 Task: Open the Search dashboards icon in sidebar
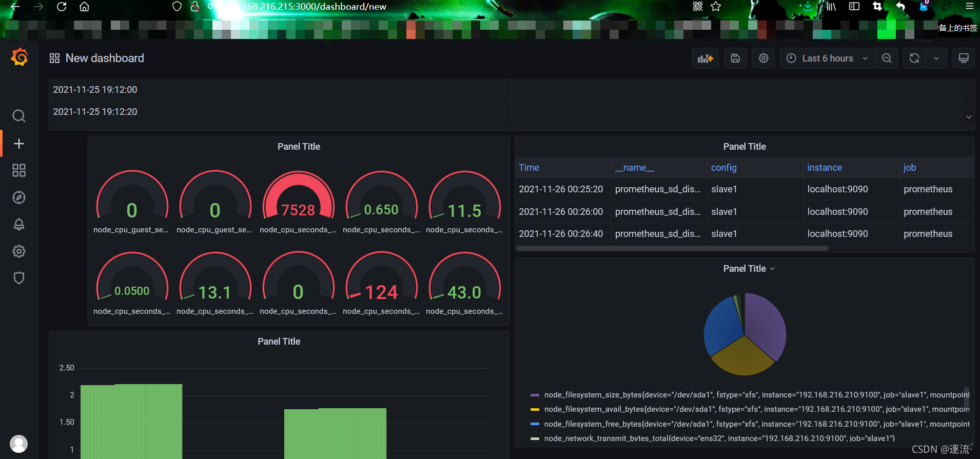tap(19, 116)
